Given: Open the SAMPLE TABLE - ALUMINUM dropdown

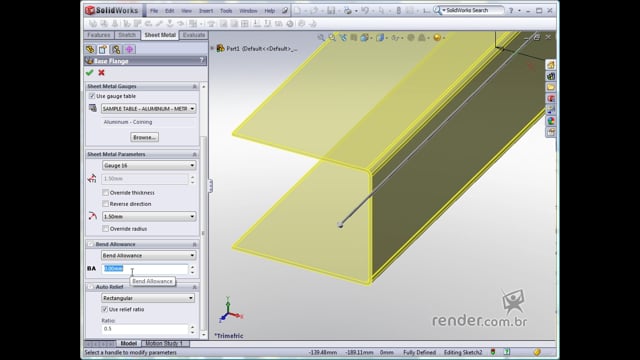Looking at the screenshot, I should coord(149,109).
